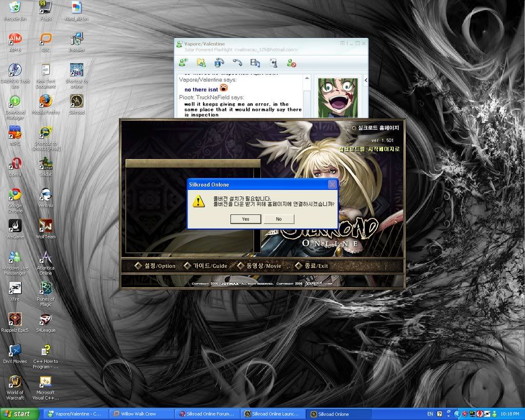
Task: Click the EN language bar indicator
Action: [x=430, y=414]
